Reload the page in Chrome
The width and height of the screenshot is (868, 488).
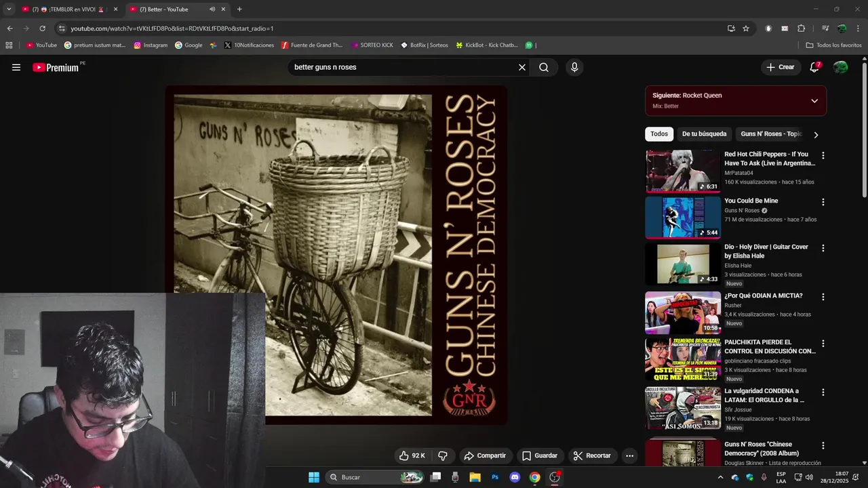[x=42, y=28]
